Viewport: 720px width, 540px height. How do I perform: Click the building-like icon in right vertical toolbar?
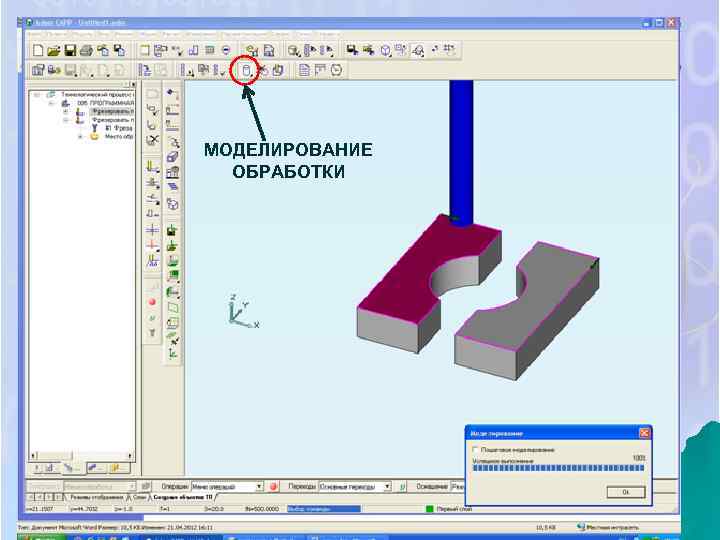pos(172,172)
